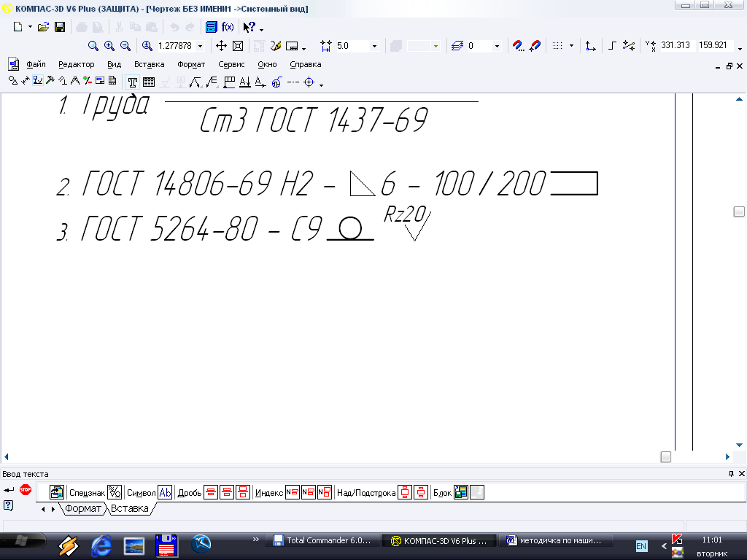
Task: Switch to the editing hammer toolbar icon
Action: [x=50, y=80]
